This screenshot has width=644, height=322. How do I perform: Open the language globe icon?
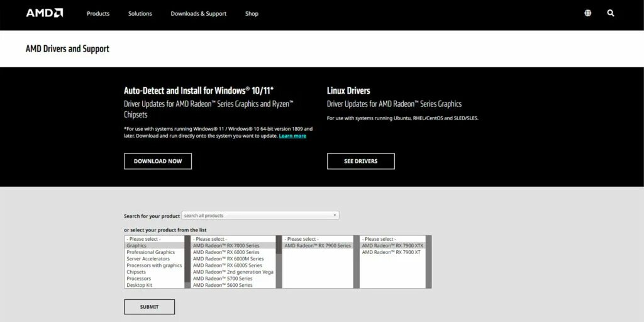(588, 13)
